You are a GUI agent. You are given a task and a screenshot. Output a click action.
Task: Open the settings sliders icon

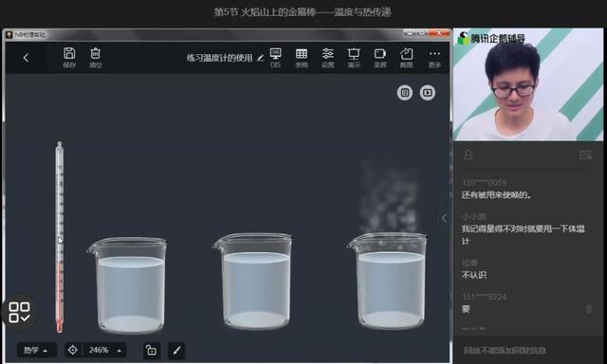click(x=327, y=57)
